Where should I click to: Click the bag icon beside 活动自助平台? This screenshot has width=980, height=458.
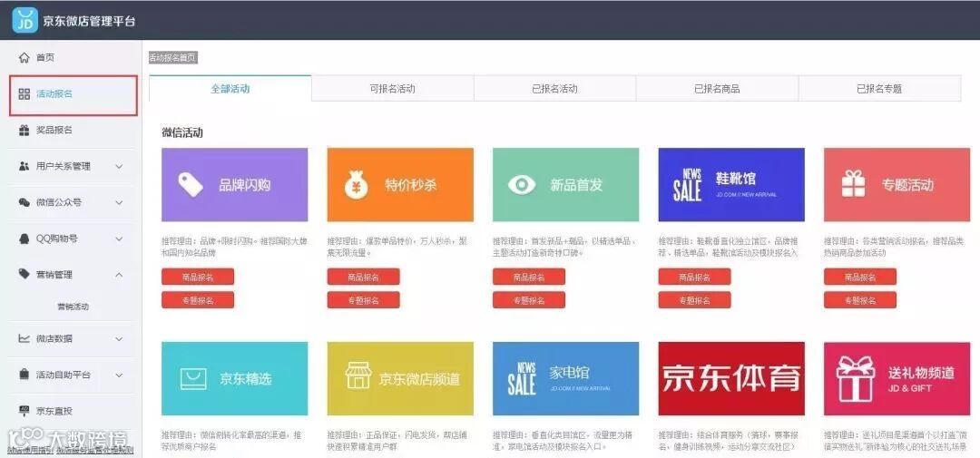point(24,375)
